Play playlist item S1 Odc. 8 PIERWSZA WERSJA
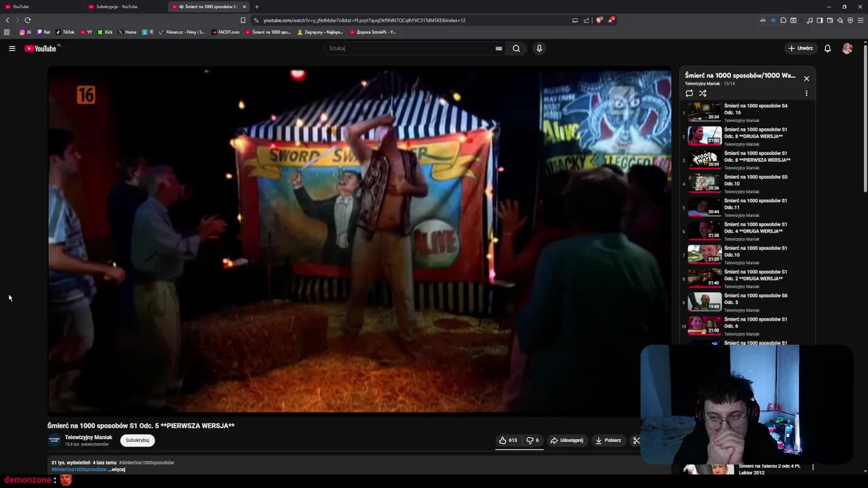The height and width of the screenshot is (488, 868). (748, 159)
